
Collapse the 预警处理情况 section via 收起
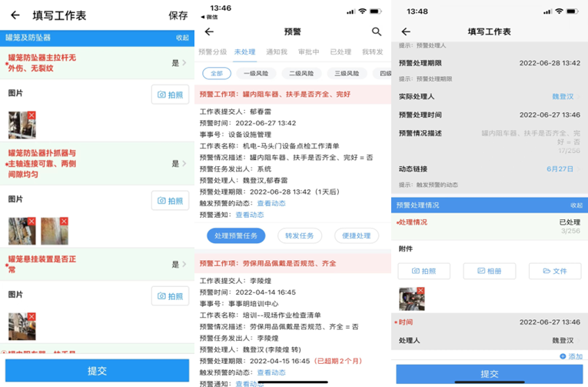[x=576, y=205]
